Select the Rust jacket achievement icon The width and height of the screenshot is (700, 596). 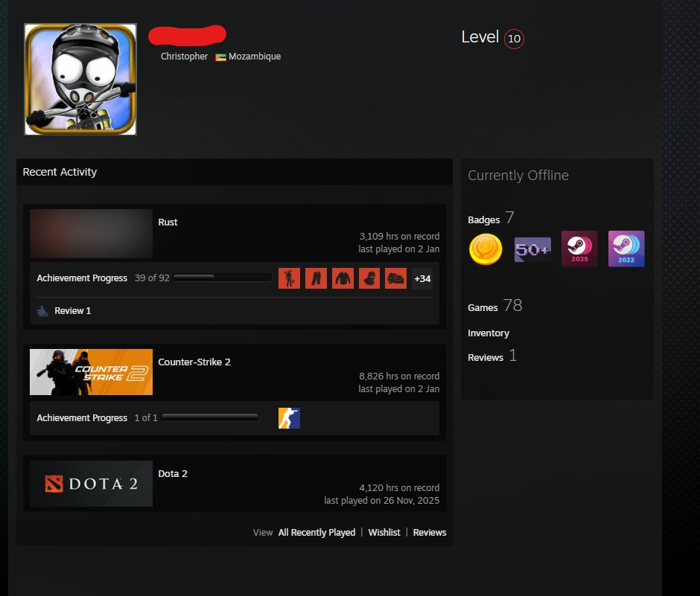343,278
